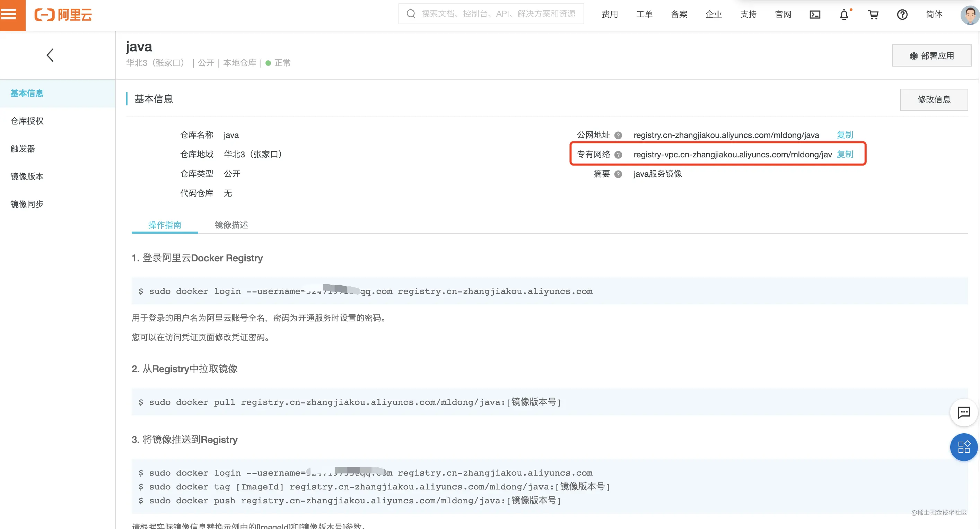
Task: Click the registry-vpc address text
Action: click(x=733, y=155)
